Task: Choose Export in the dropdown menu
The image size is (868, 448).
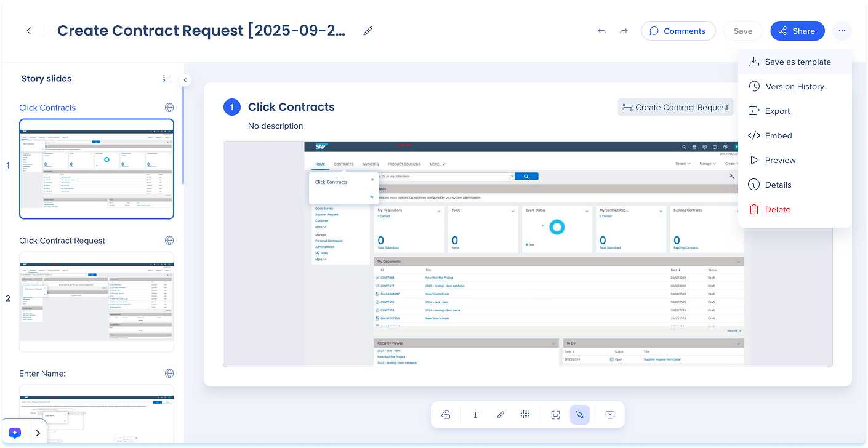Action: point(777,111)
